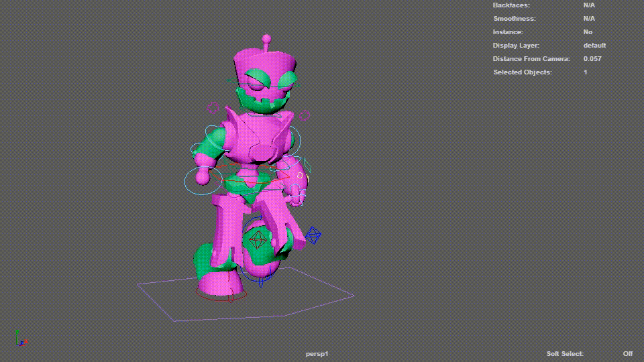The height and width of the screenshot is (362, 644).
Task: Select the red hexagon hip control
Action: pyautogui.click(x=250, y=174)
